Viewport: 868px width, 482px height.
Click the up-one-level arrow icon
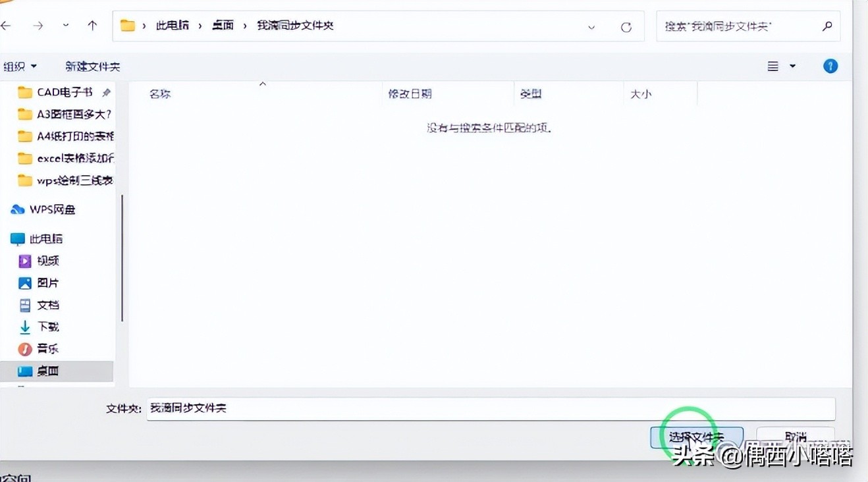click(92, 25)
